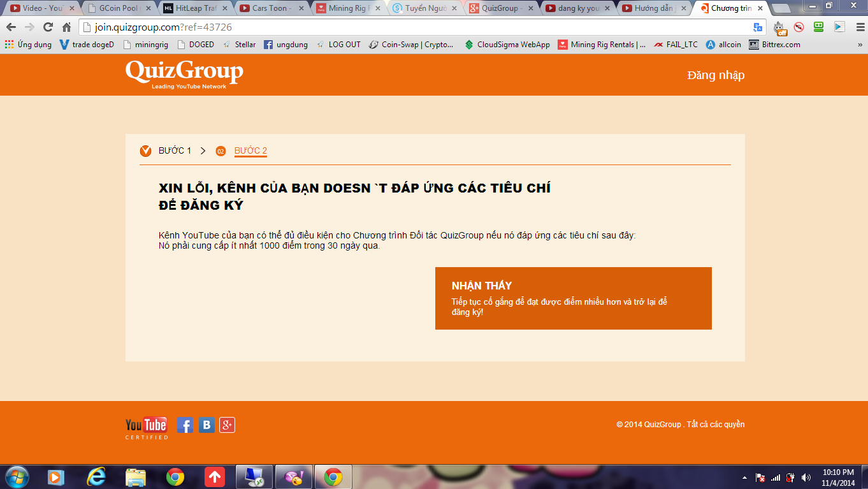Open the Stellar bookmark

[239, 45]
